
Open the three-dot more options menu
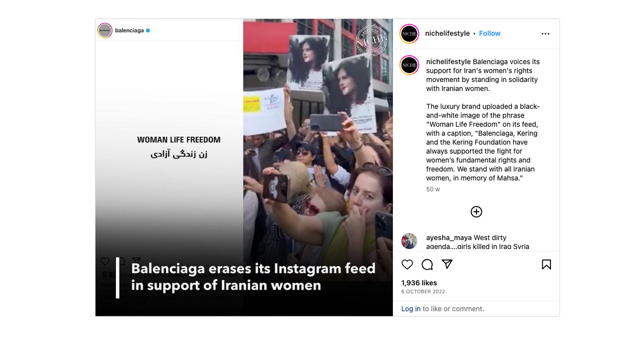[545, 34]
